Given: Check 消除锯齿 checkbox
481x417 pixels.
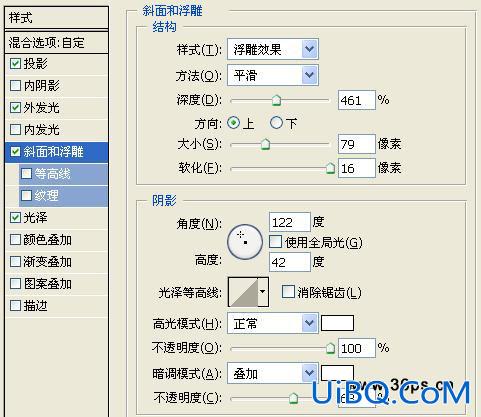Looking at the screenshot, I should [288, 292].
